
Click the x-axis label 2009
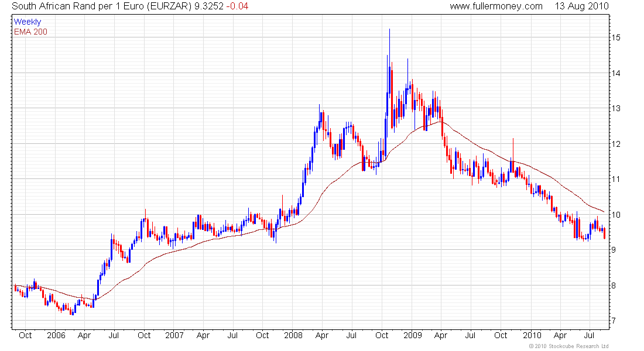tap(412, 335)
